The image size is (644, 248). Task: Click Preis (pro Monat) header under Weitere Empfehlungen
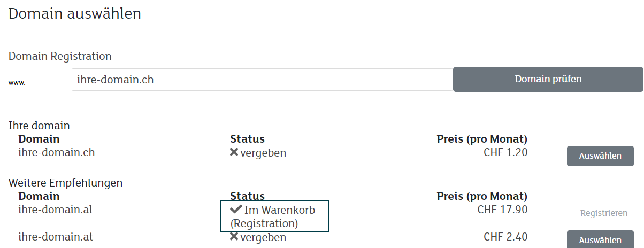(x=482, y=196)
